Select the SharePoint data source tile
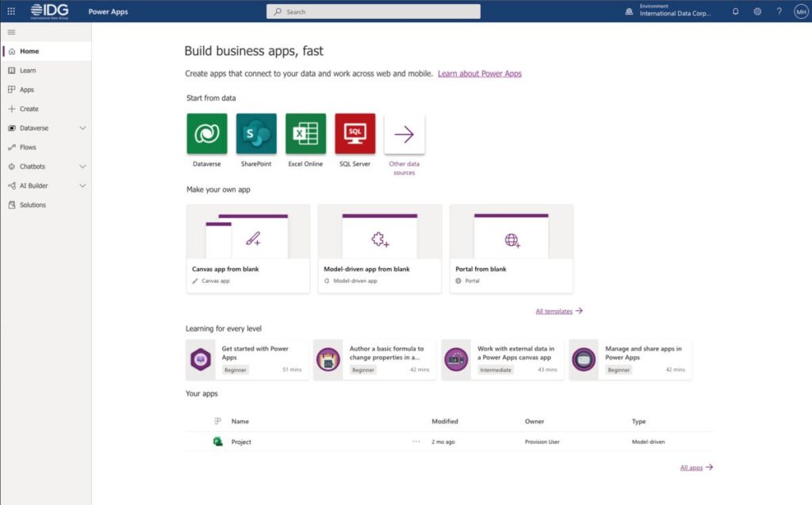The image size is (812, 505). (x=256, y=134)
